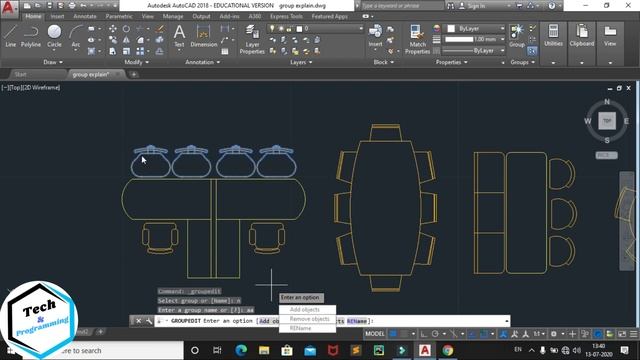Expand the Annotation panel

pyautogui.click(x=202, y=62)
